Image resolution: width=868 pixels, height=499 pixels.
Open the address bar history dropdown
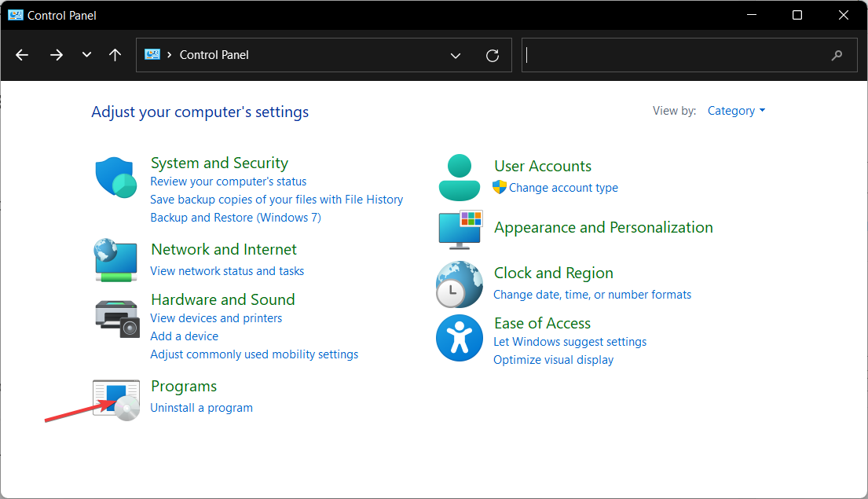click(x=456, y=55)
